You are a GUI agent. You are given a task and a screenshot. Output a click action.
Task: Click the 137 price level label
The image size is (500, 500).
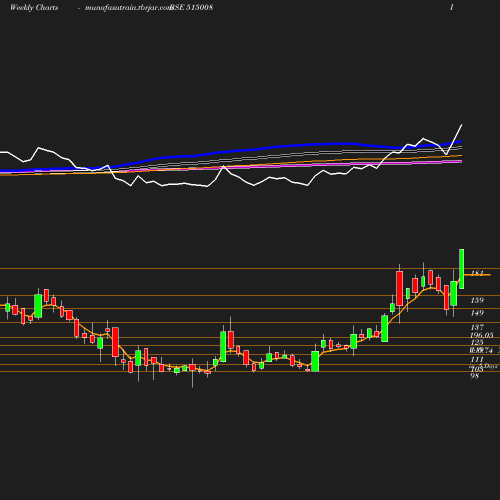tap(477, 327)
